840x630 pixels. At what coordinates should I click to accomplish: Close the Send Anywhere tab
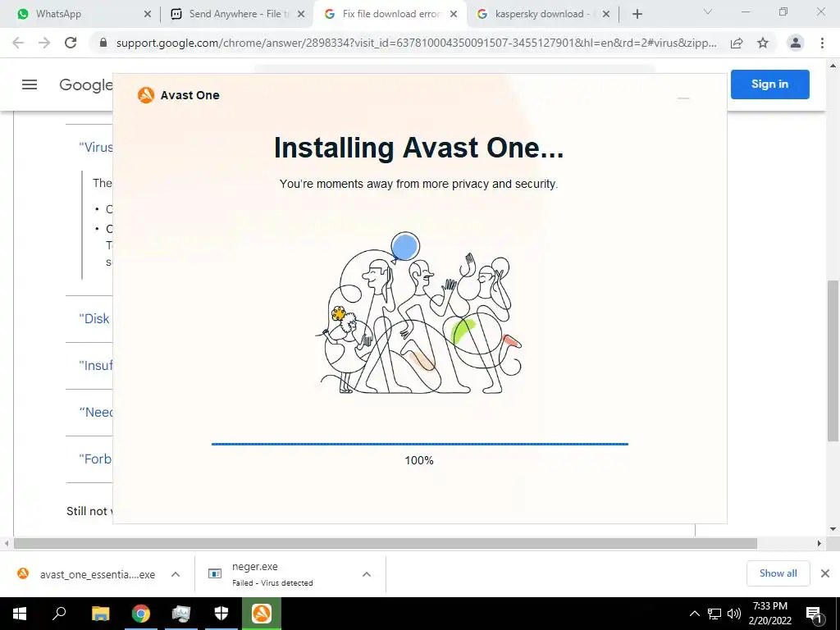301,15
